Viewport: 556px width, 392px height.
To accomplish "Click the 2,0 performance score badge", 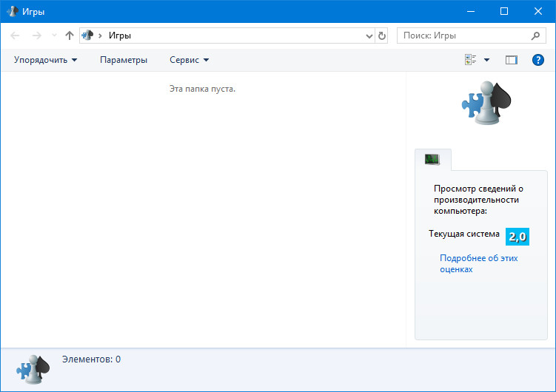I will click(x=518, y=237).
